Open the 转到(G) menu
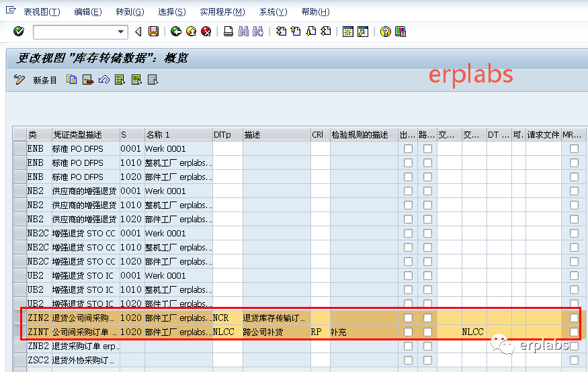 (130, 12)
